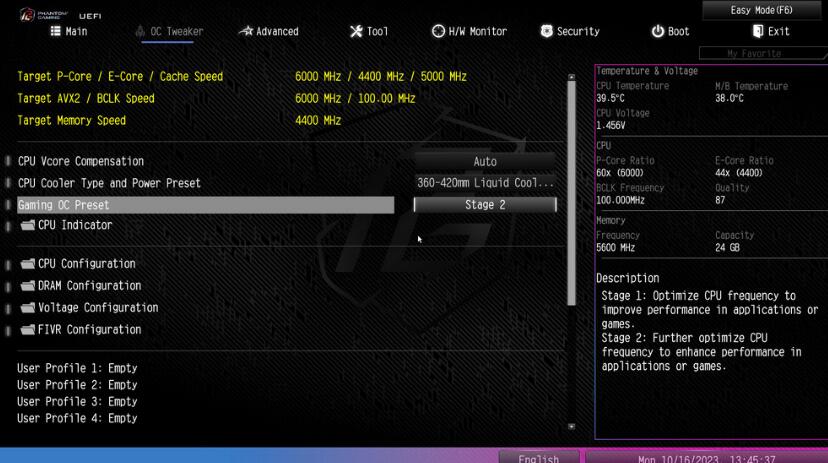Click the DRAM Configuration folder icon
The height and width of the screenshot is (463, 828).
(x=27, y=286)
